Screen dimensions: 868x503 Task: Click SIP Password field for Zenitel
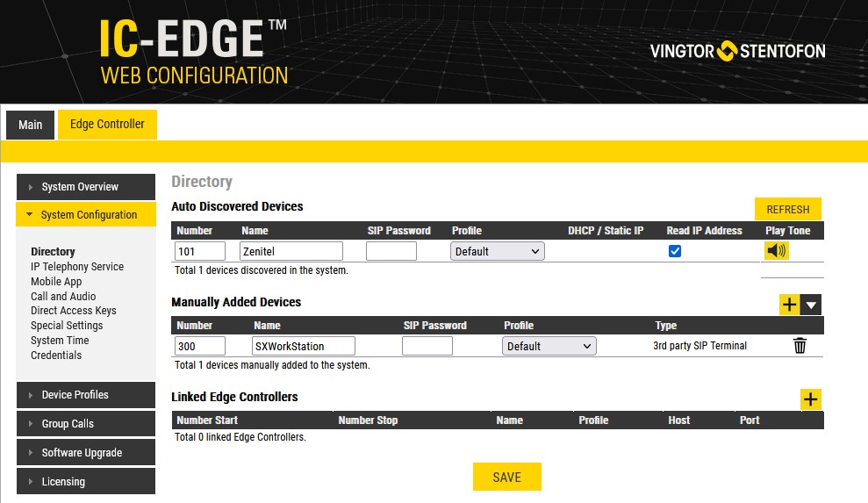pos(391,251)
